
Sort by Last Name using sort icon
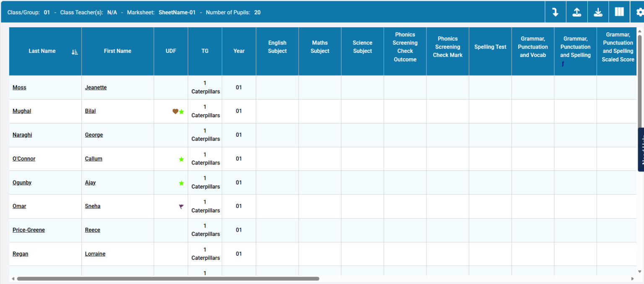click(75, 52)
